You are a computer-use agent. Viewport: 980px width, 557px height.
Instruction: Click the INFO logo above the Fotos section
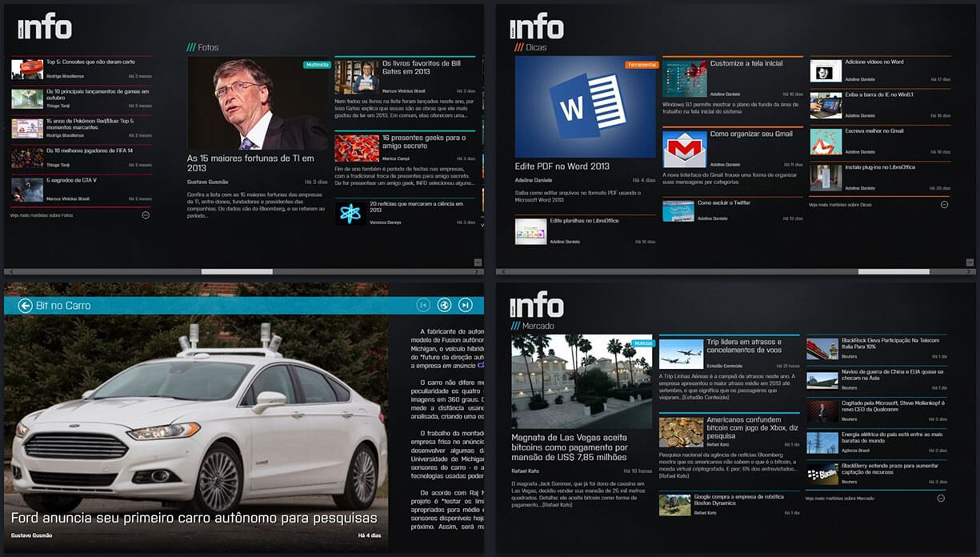(x=45, y=27)
